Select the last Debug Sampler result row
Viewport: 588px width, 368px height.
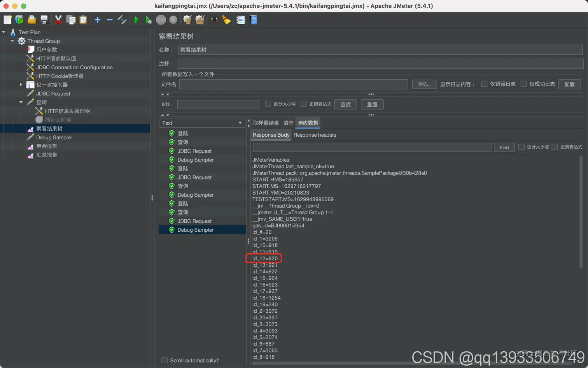202,230
